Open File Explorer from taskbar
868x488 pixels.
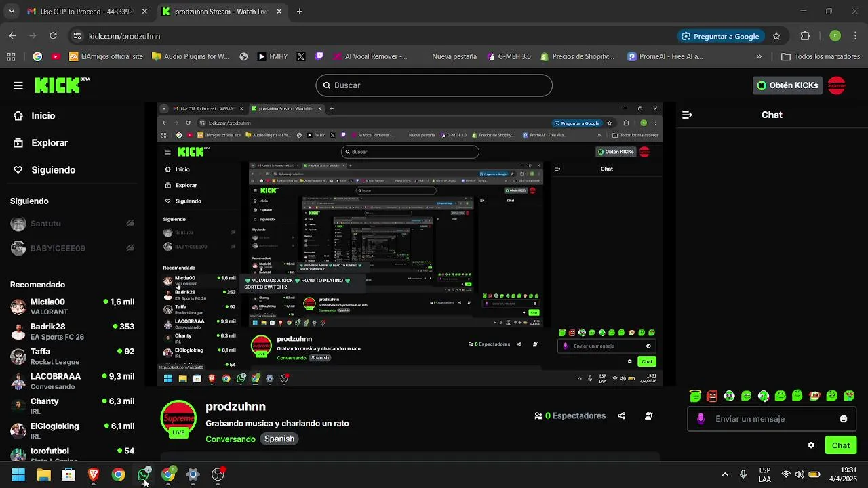(x=43, y=474)
